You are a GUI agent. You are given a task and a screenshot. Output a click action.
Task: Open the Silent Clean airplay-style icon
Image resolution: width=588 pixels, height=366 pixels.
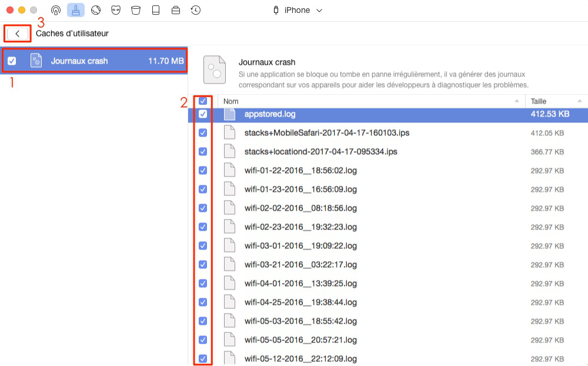click(x=56, y=10)
